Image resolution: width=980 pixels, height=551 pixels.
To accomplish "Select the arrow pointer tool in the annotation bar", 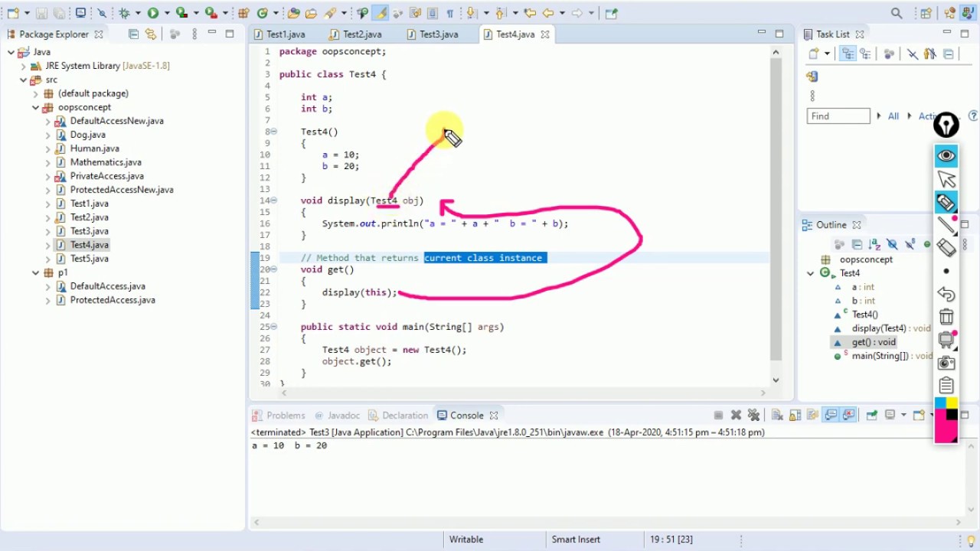I will pos(946,179).
